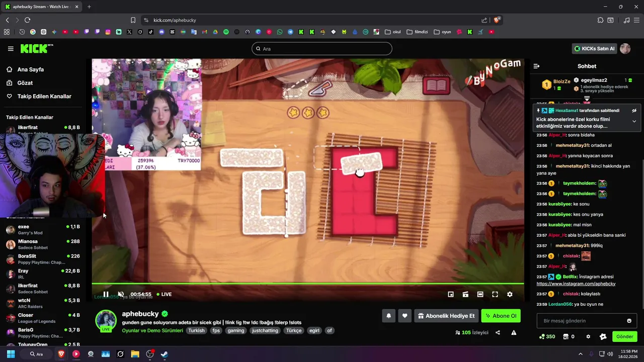This screenshot has height=362, width=644.
Task: Bookmark this page icon in address bar
Action: [x=133, y=20]
